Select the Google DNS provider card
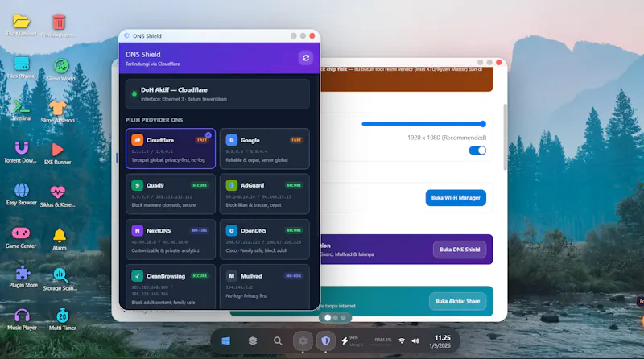Image resolution: width=644 pixels, height=359 pixels. [265, 149]
